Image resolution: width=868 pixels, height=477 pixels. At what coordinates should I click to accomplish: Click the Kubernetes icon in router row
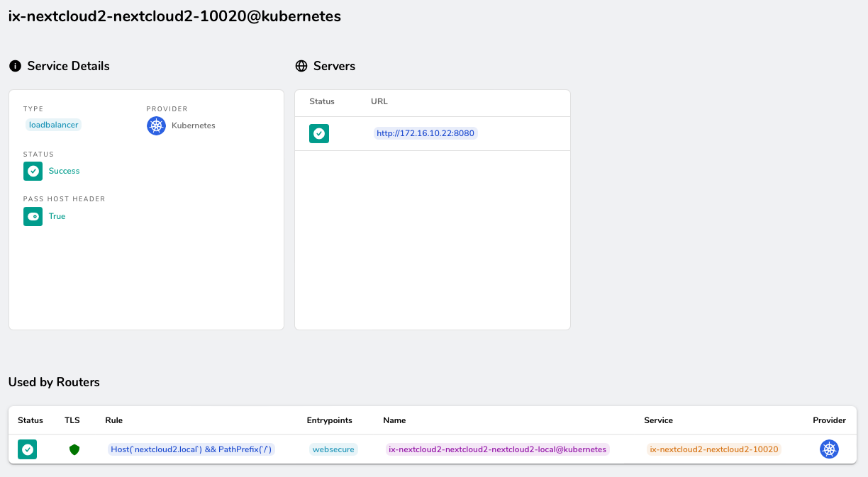click(829, 449)
